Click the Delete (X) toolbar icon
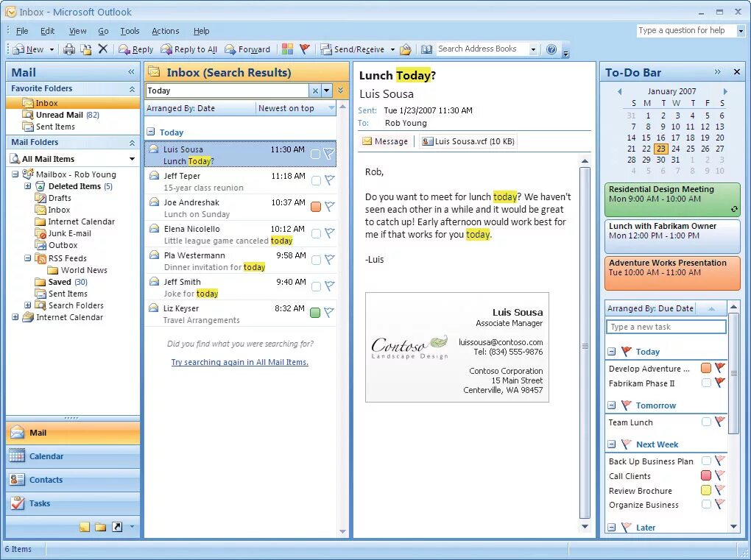Screen dimensions: 751x560 point(103,49)
